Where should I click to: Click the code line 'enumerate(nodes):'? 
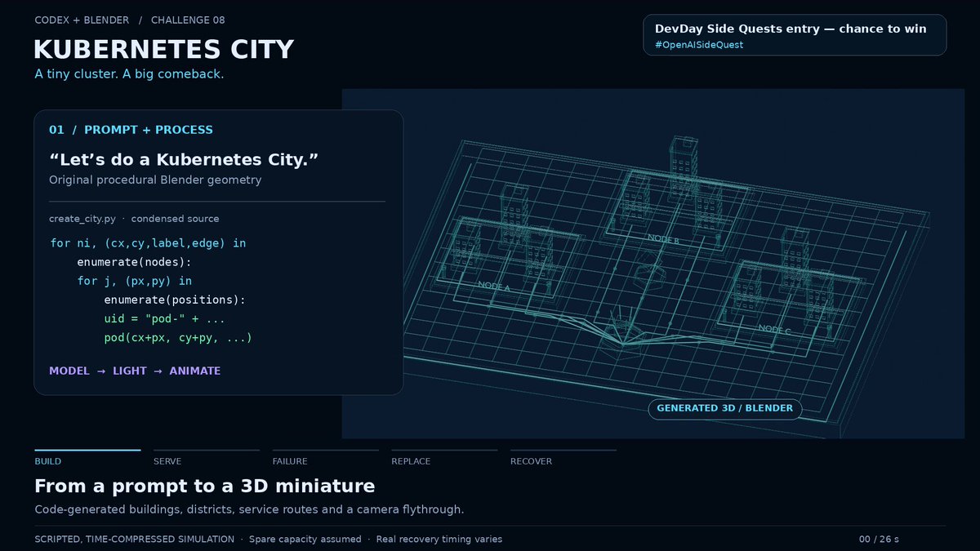point(134,262)
